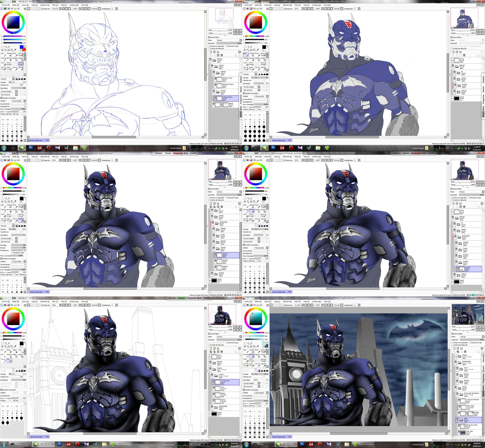This screenshot has height=448, width=485.
Task: Select magic wand tool in blue sketch window
Action: click(x=9, y=47)
